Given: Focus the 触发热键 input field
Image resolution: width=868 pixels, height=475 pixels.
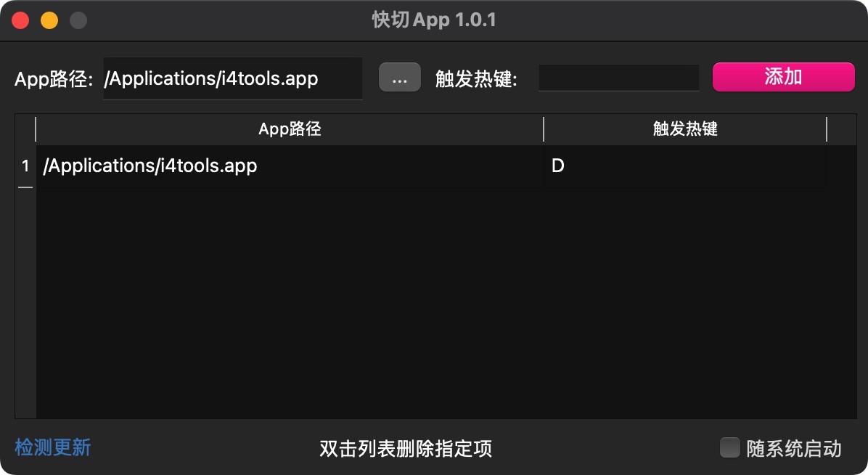Looking at the screenshot, I should coord(619,78).
